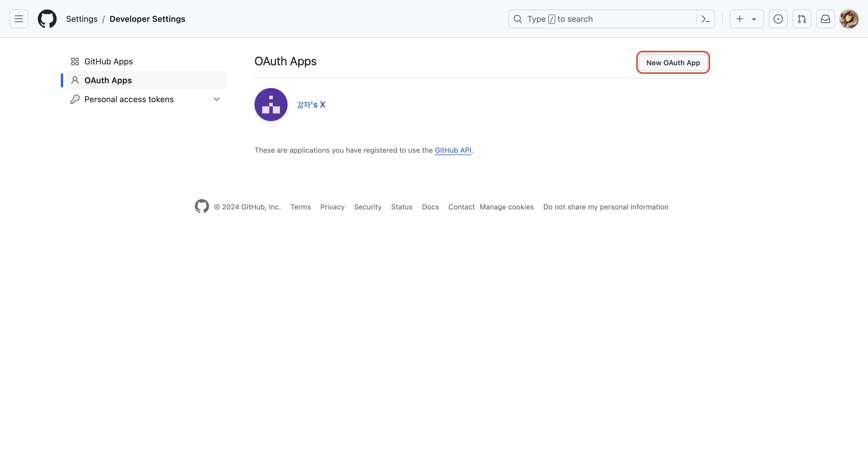
Task: Expand the Create new plus dropdown
Action: 746,19
